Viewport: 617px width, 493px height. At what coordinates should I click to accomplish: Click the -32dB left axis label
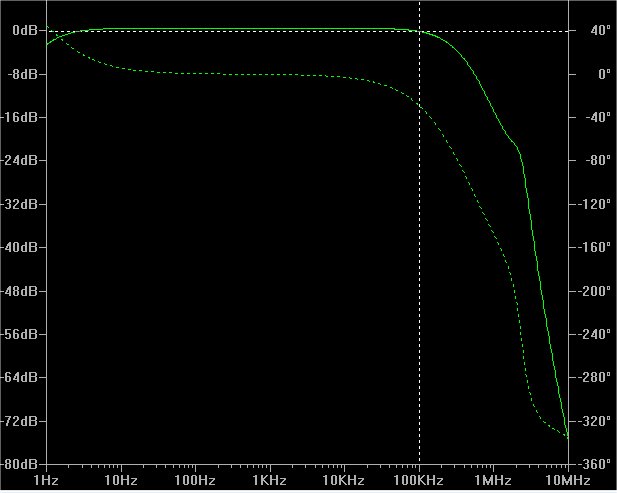click(19, 204)
